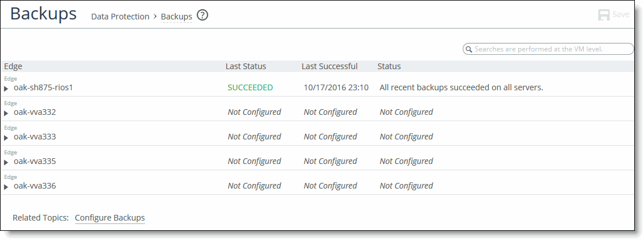Open the help question mark icon
The height and width of the screenshot is (240, 644).
click(202, 15)
